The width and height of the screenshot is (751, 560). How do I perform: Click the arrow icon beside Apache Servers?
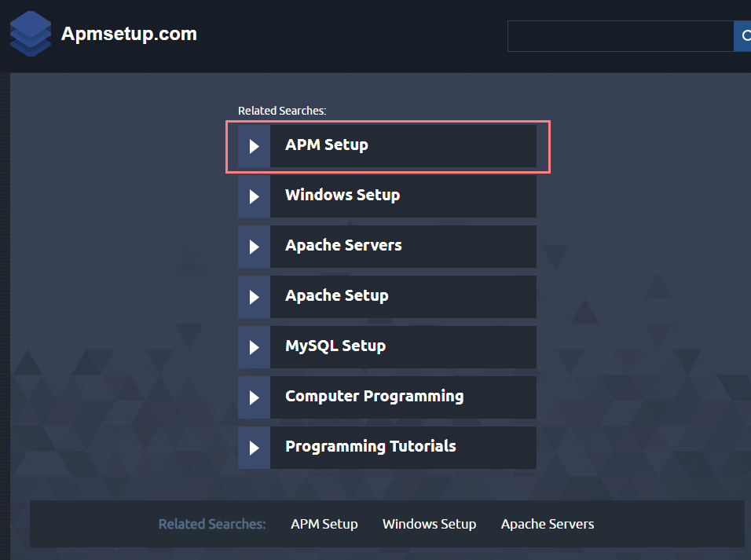pos(255,247)
